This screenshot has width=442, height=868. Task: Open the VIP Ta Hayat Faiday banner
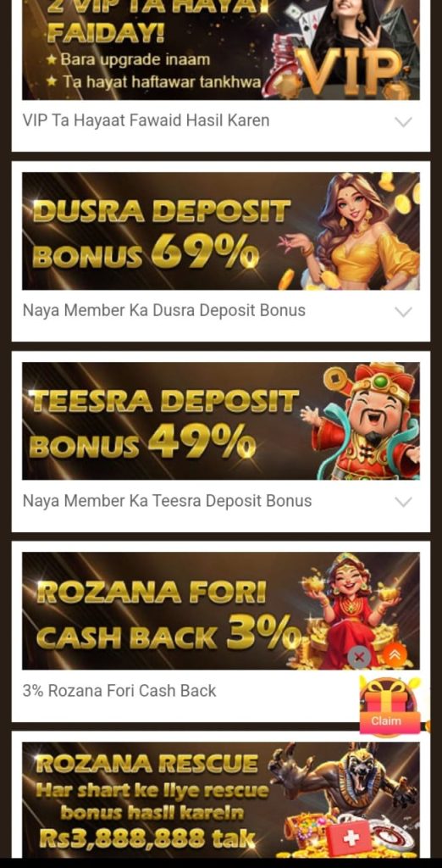(x=221, y=50)
